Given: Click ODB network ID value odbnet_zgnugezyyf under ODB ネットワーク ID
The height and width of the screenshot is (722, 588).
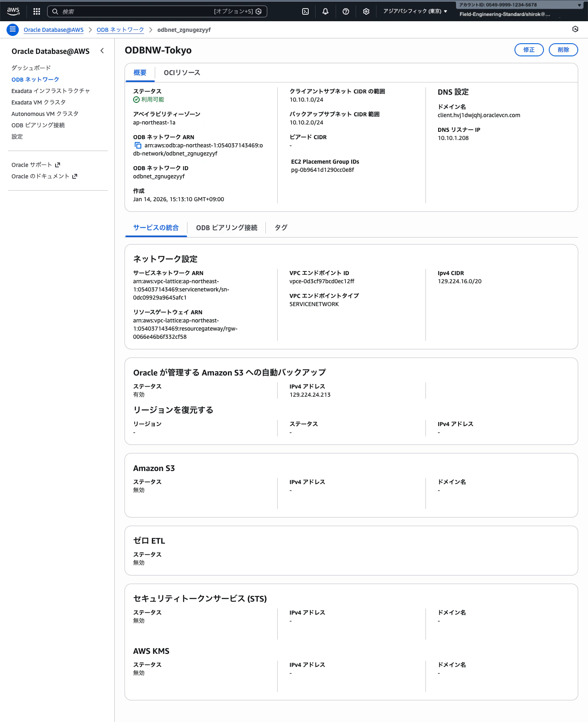Looking at the screenshot, I should point(159,176).
